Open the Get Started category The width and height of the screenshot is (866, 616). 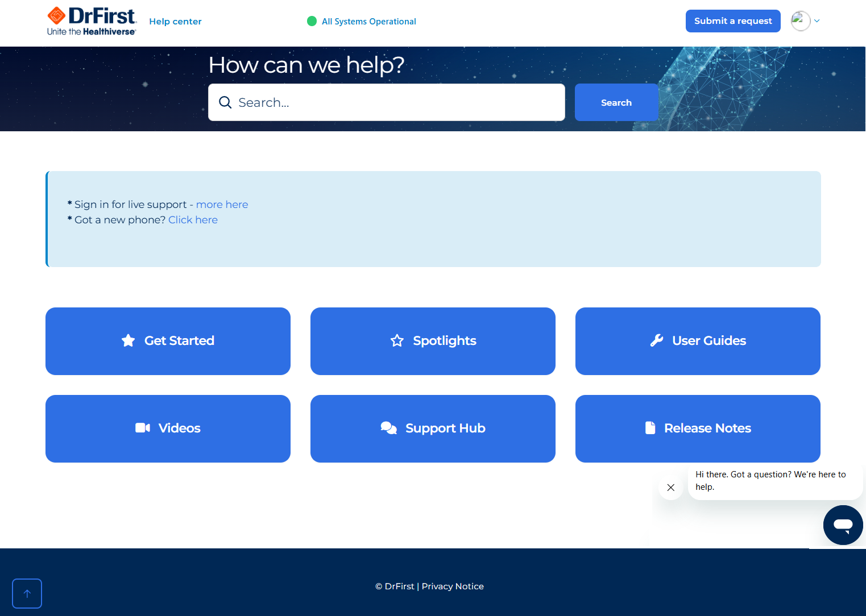point(168,341)
